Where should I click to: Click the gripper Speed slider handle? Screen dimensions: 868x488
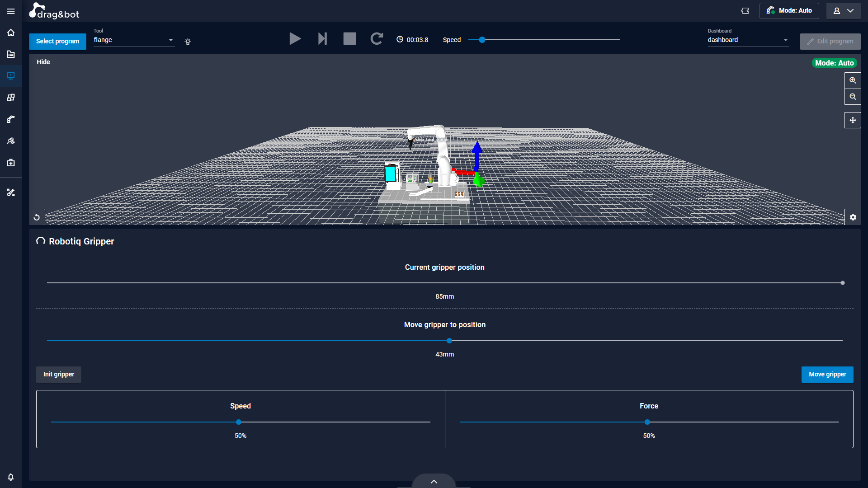pyautogui.click(x=239, y=422)
